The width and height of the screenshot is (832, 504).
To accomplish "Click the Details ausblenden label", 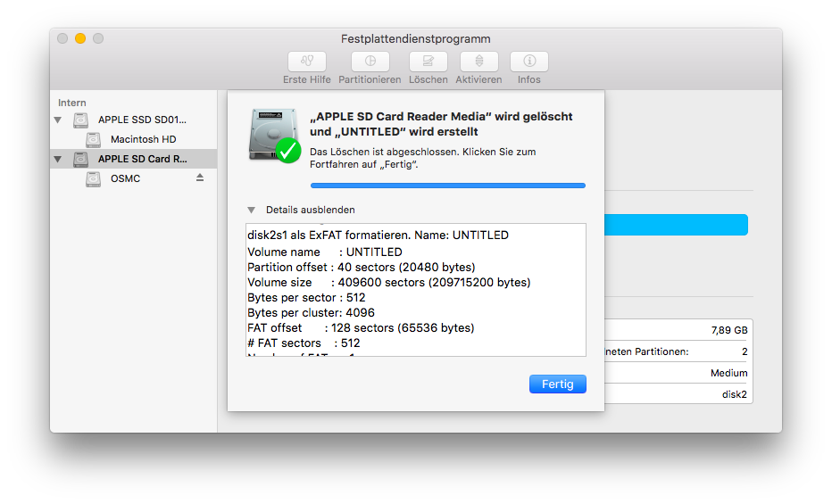I will tap(311, 210).
